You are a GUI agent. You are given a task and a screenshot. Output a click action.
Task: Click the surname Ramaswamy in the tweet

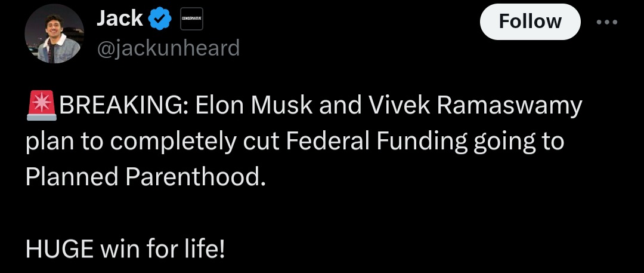pyautogui.click(x=509, y=107)
